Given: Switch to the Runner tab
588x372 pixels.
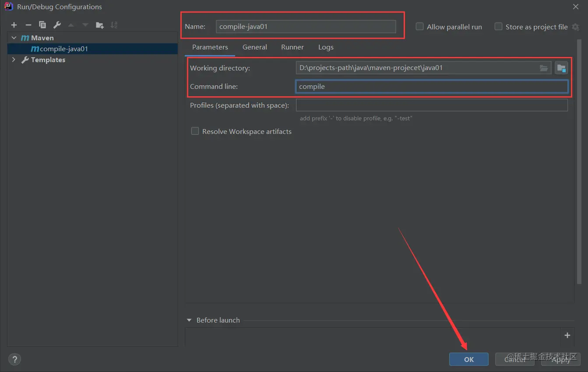Looking at the screenshot, I should pyautogui.click(x=292, y=47).
